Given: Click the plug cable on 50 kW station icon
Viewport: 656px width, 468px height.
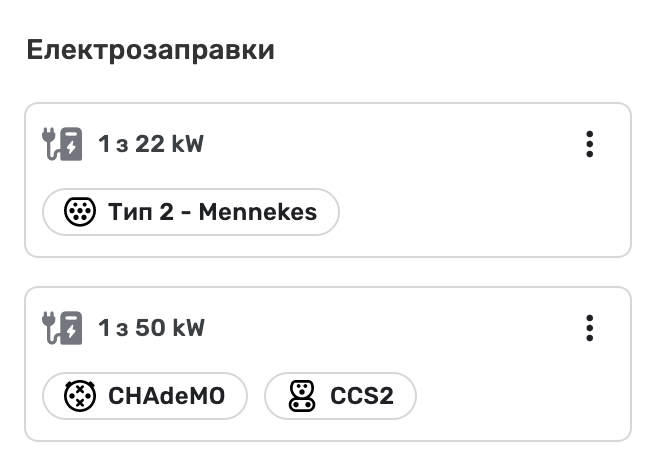Looking at the screenshot, I should [x=50, y=328].
